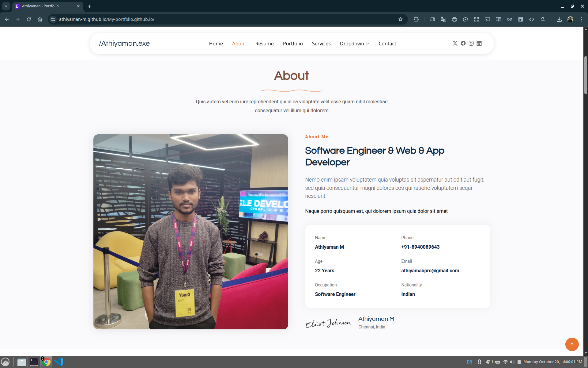The width and height of the screenshot is (588, 368).
Task: Expand the Dropdown nav menu
Action: pos(354,44)
